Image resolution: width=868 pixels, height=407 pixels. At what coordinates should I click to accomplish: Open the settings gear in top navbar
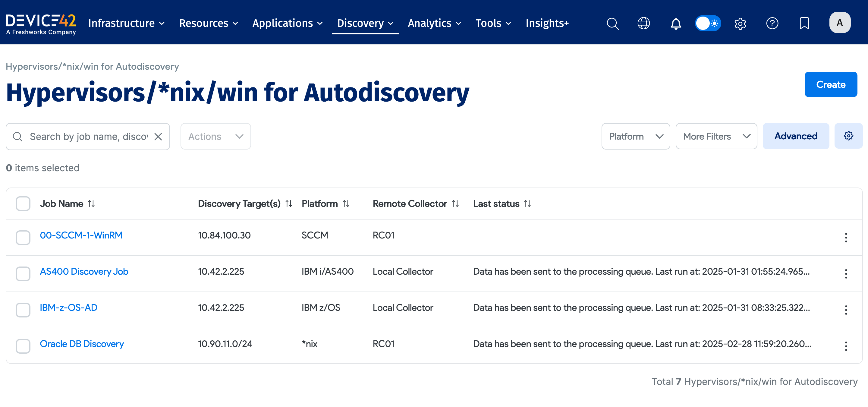click(x=740, y=23)
